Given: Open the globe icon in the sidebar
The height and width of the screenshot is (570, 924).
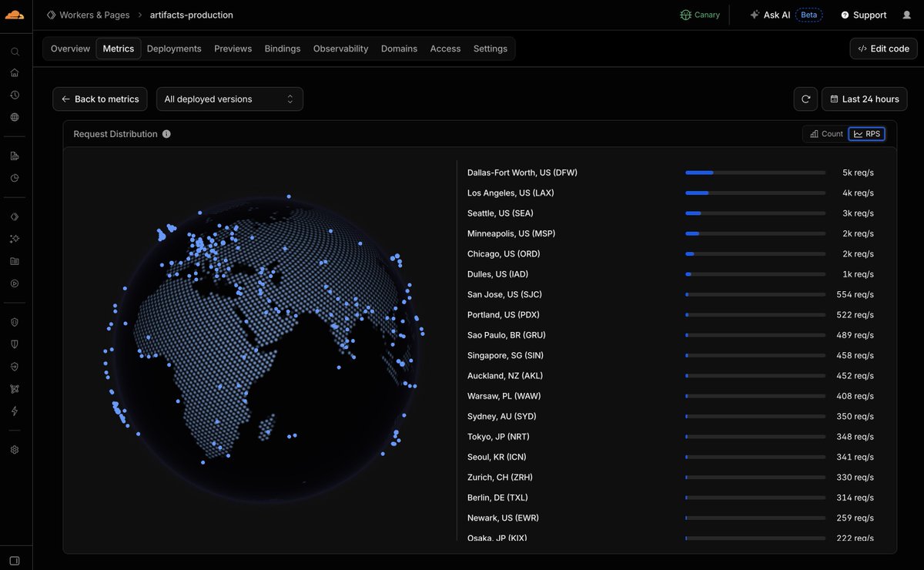Looking at the screenshot, I should click(x=15, y=117).
